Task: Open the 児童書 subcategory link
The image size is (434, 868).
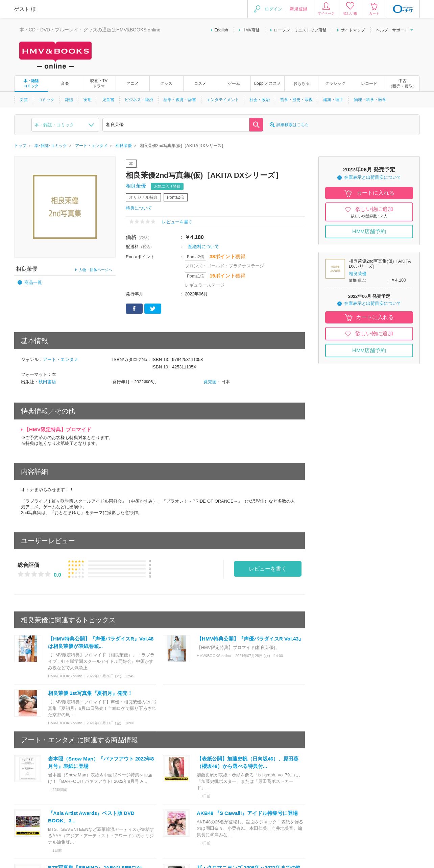Action: coord(108,100)
